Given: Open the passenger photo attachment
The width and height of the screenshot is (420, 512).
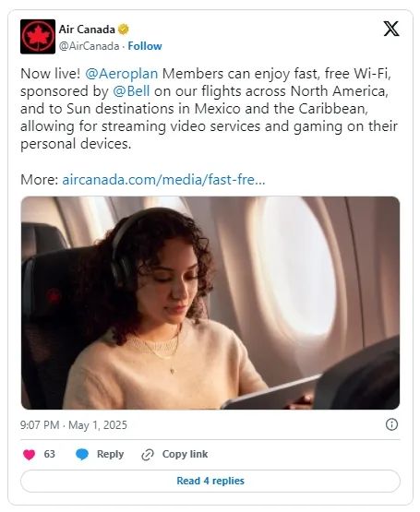Looking at the screenshot, I should pyautogui.click(x=210, y=303).
